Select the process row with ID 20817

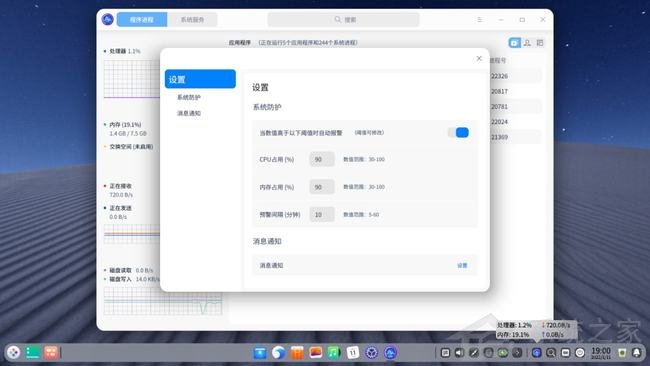(x=516, y=91)
